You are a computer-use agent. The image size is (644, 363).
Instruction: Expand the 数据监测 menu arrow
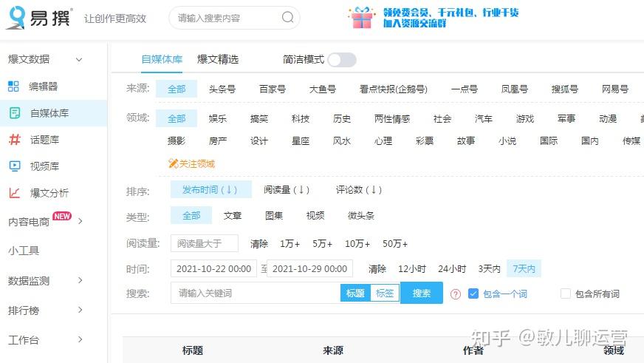pyautogui.click(x=80, y=280)
